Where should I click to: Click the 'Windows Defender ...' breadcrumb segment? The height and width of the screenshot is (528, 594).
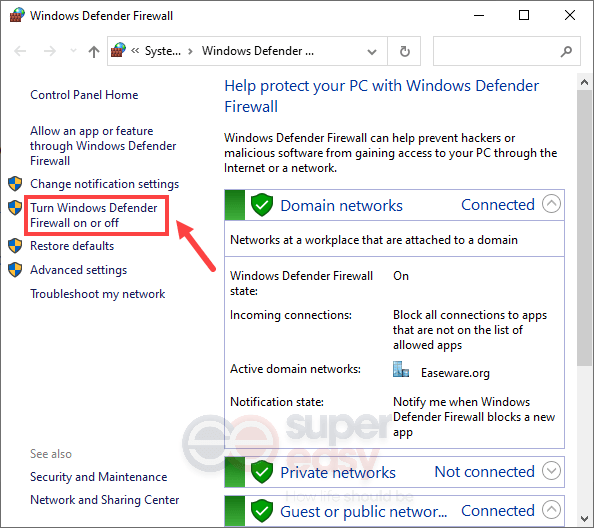258,51
